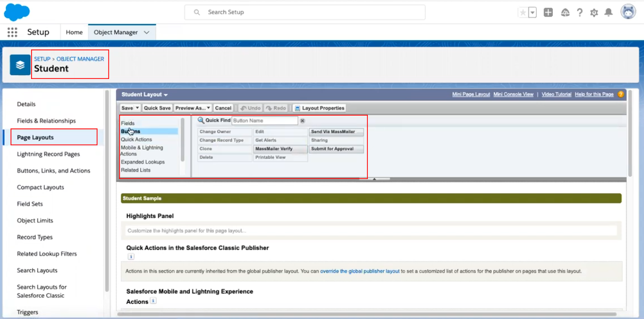The height and width of the screenshot is (319, 644).
Task: Switch to the Home tab
Action: tap(74, 32)
